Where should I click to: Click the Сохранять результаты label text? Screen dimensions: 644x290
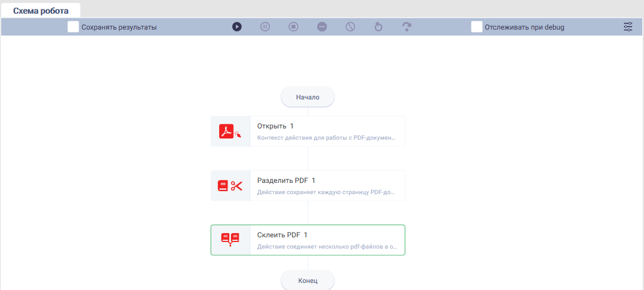coord(119,28)
